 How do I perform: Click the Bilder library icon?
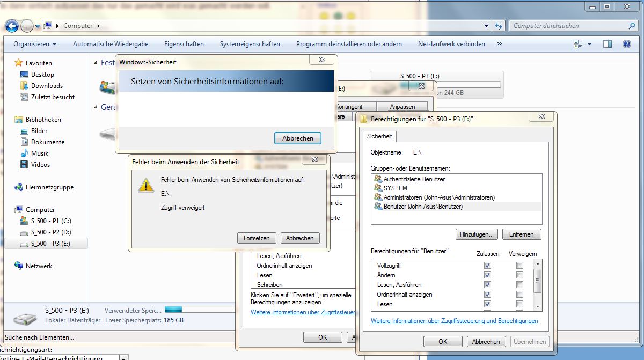pos(24,131)
